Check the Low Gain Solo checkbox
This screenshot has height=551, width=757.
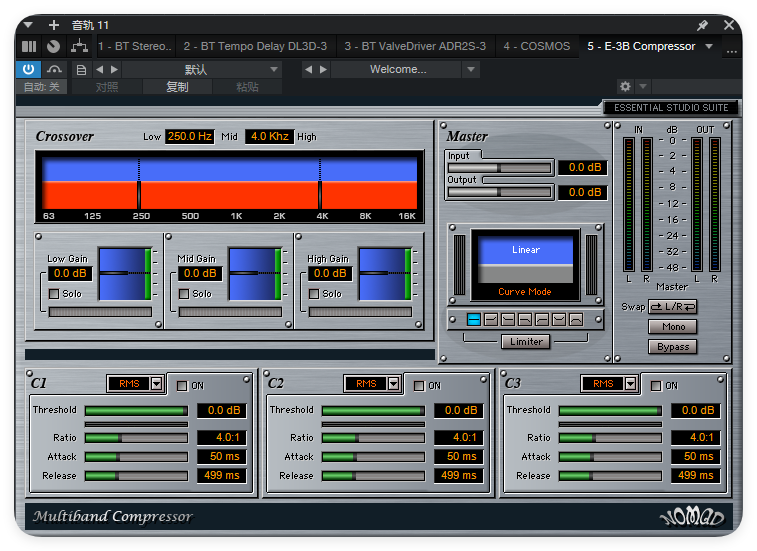[x=54, y=294]
